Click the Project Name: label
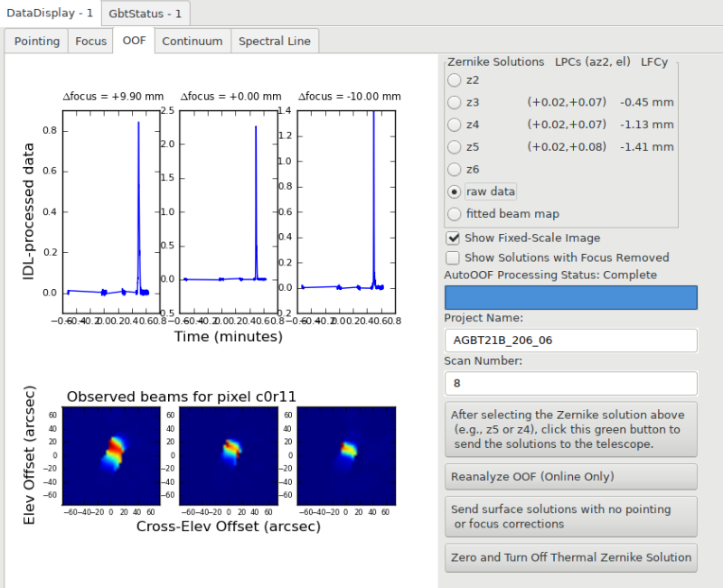This screenshot has width=723, height=588. point(484,318)
